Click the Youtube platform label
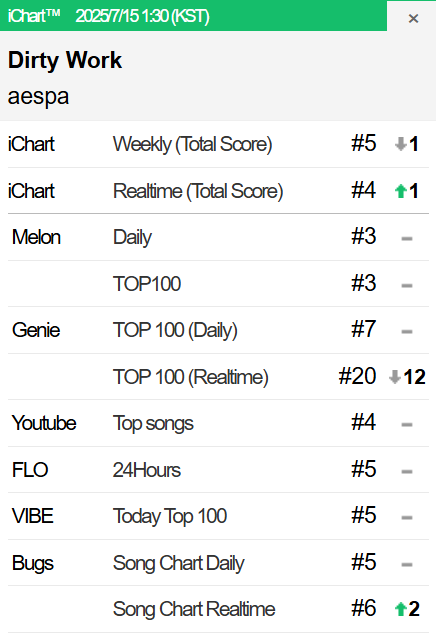 tap(44, 423)
